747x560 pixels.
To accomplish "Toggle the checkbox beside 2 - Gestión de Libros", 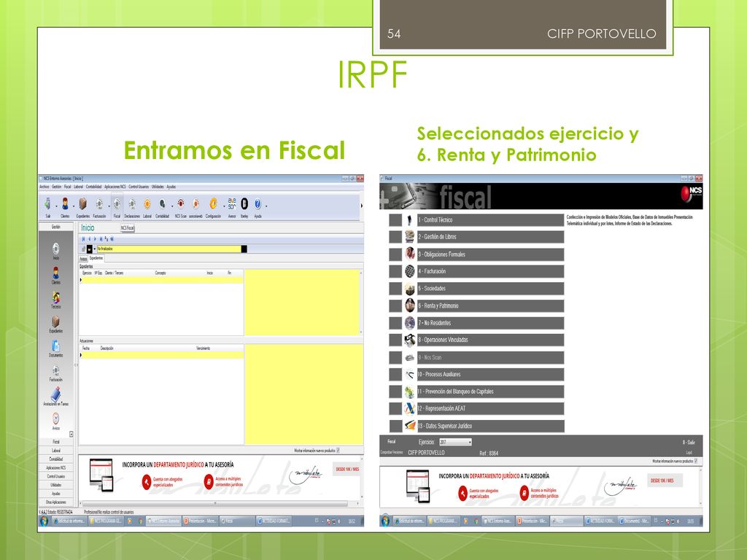I will pyautogui.click(x=395, y=237).
